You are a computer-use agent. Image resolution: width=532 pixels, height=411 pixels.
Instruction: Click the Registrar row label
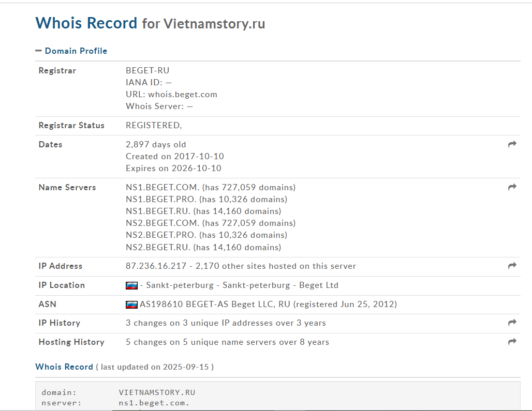click(57, 70)
